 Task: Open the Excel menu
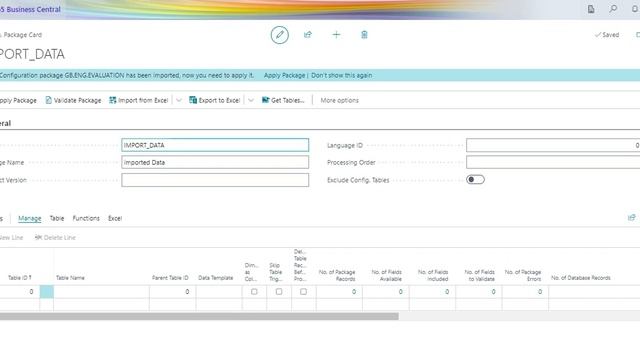pos(115,218)
